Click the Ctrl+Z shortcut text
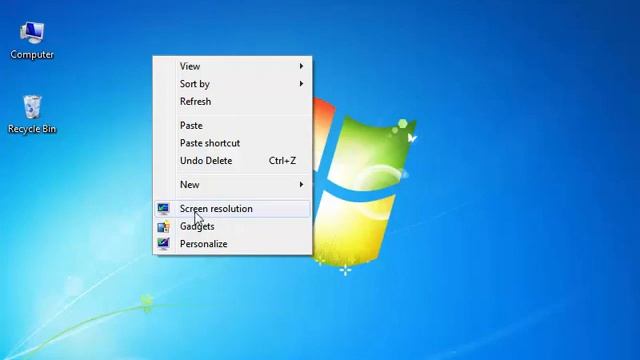Screen dimensions: 640x360 (282, 160)
